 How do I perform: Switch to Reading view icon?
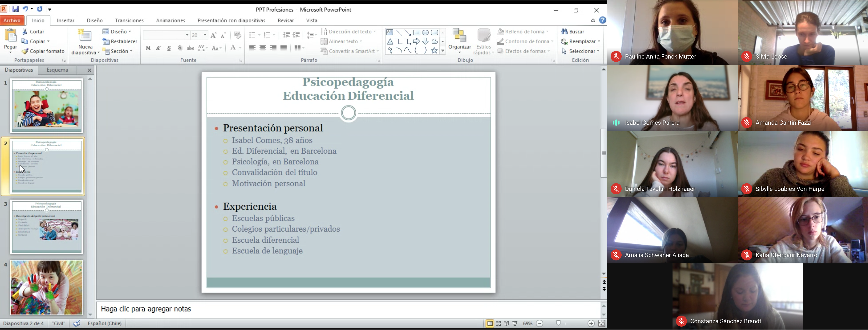[507, 324]
